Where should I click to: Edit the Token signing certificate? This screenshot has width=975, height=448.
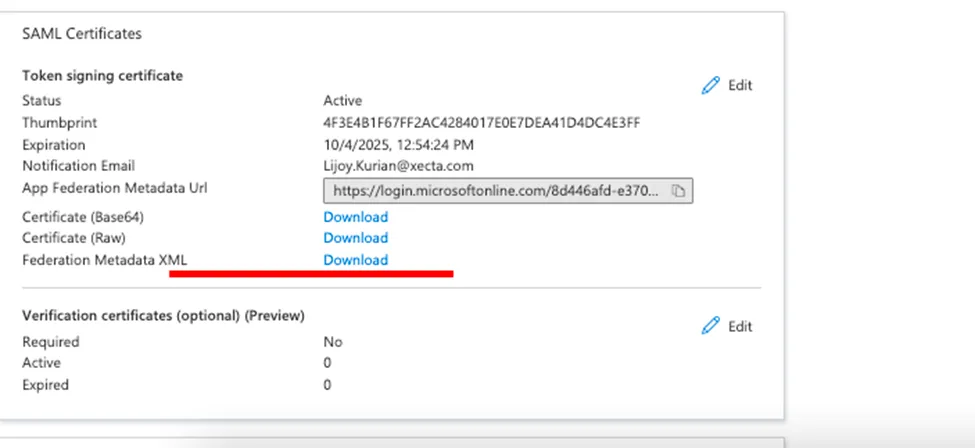[727, 85]
